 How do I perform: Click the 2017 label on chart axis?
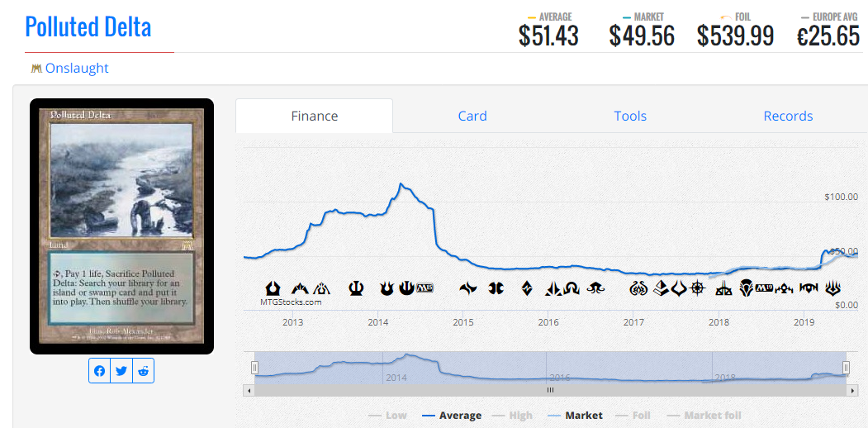(633, 322)
